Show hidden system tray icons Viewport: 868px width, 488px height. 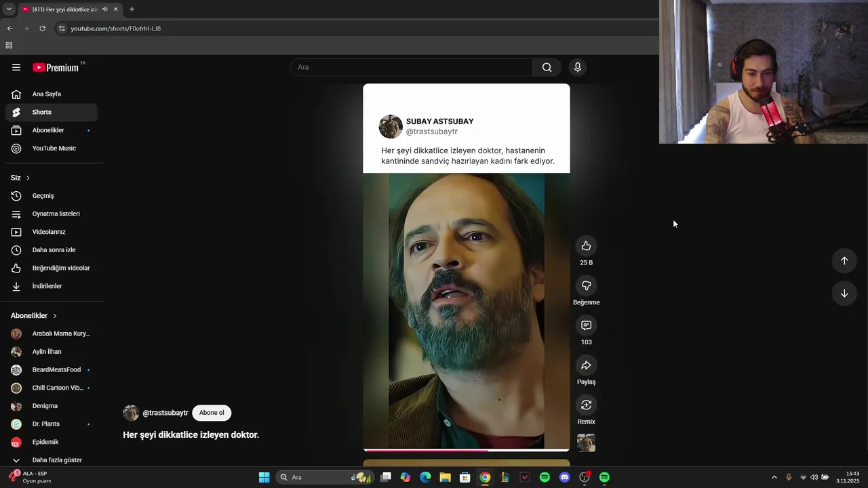coord(774,477)
